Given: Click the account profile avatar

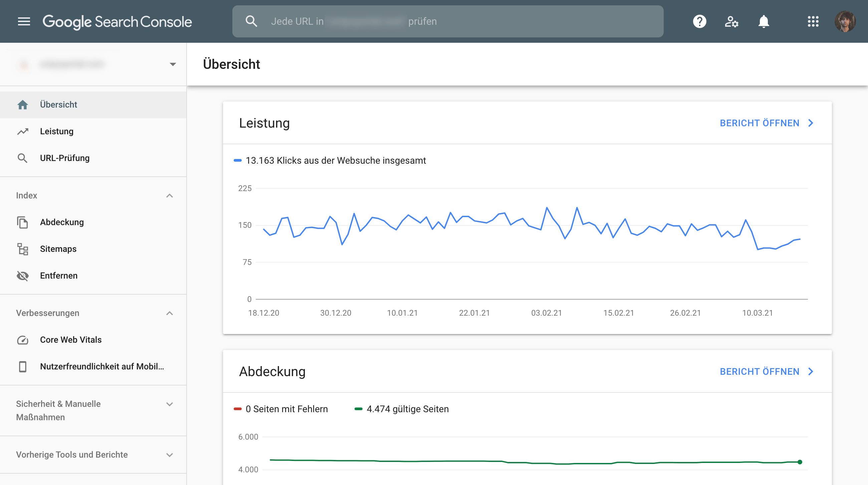Looking at the screenshot, I should [845, 22].
